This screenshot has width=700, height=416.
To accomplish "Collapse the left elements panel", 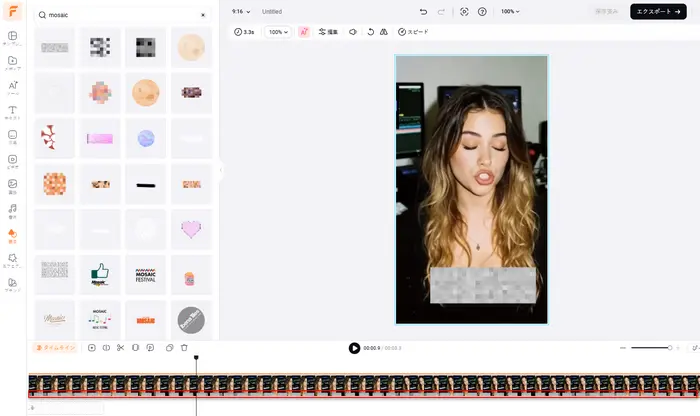I will (x=221, y=171).
